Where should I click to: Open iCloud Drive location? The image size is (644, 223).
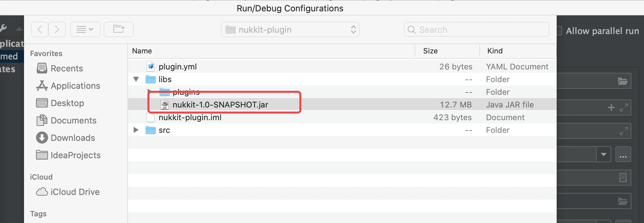tap(75, 192)
